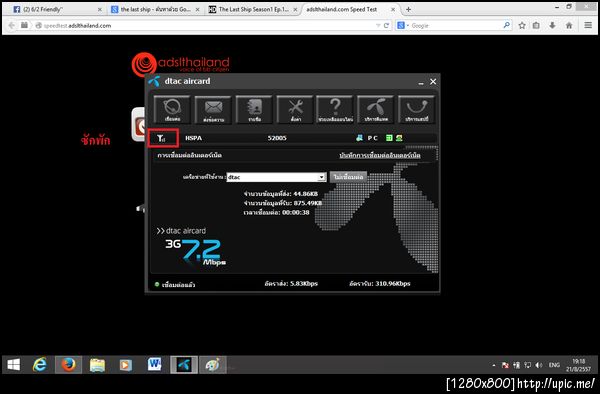Show hidden tray icons arrow

tap(494, 366)
